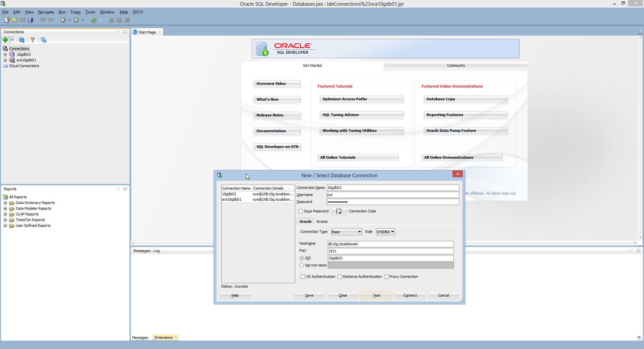Click the Back navigation arrow icon
This screenshot has height=349, width=644.
(x=63, y=20)
